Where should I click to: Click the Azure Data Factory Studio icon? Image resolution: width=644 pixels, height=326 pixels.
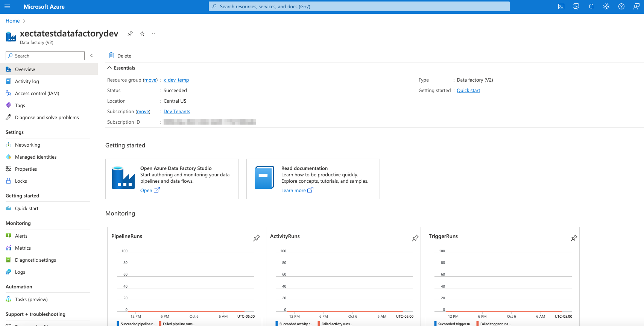pyautogui.click(x=123, y=178)
